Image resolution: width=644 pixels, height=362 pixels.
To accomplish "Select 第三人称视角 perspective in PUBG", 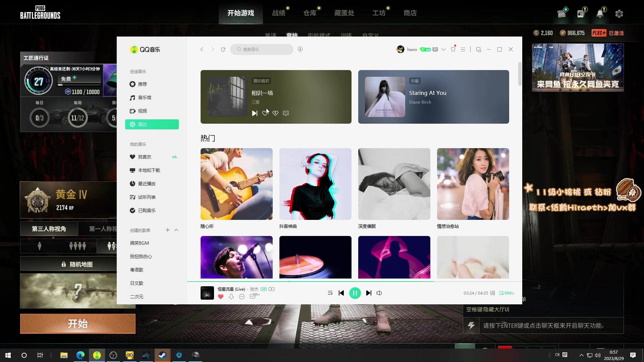I will point(49,229).
